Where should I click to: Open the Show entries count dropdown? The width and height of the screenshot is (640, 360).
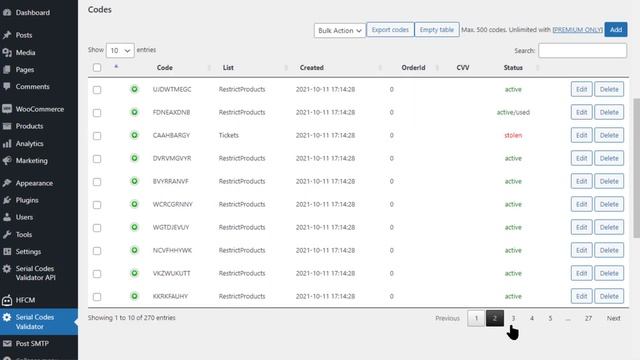(x=120, y=50)
